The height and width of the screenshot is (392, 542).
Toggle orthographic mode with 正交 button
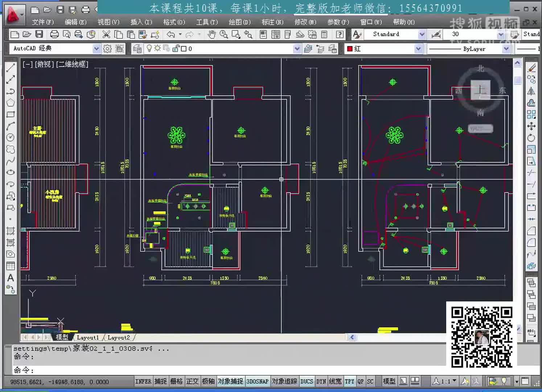tap(193, 381)
